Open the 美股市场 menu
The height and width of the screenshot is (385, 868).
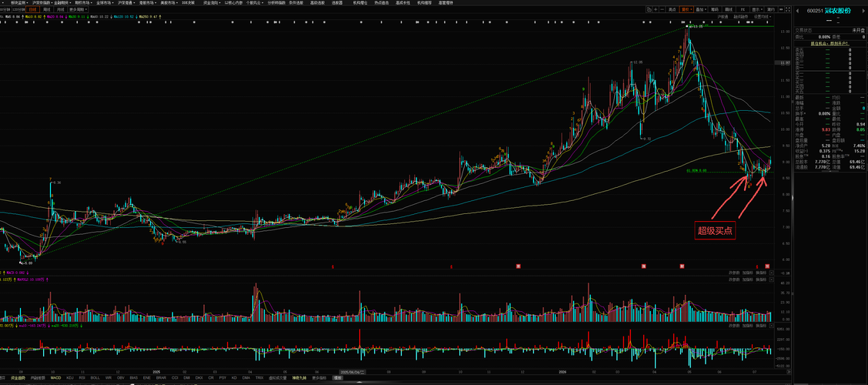(168, 3)
